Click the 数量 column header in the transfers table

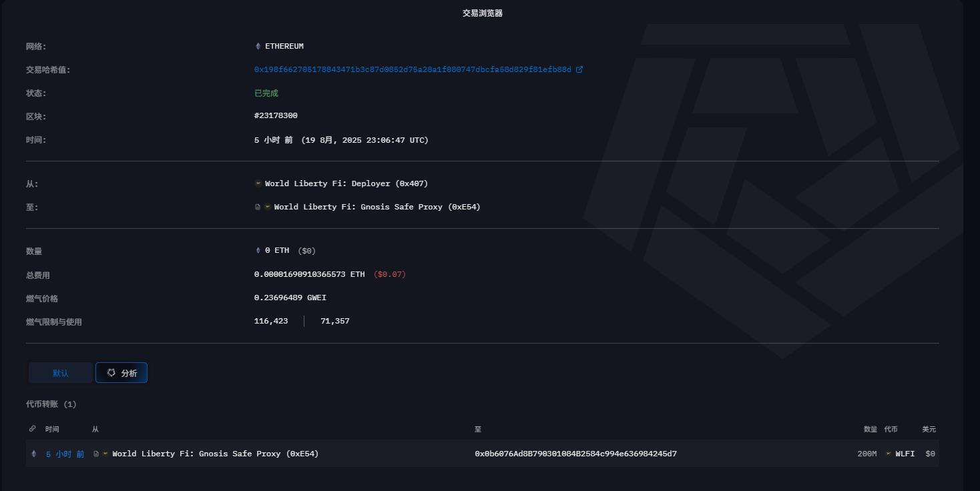[871, 429]
